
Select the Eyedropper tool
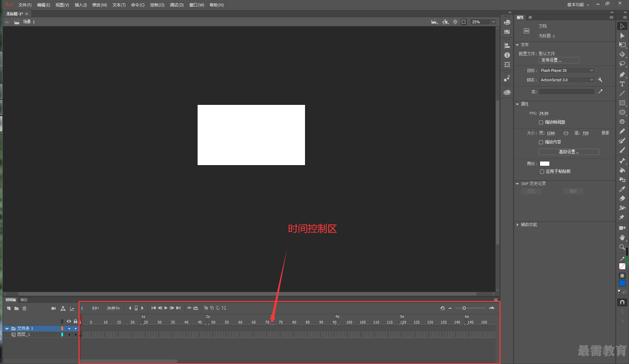[622, 189]
